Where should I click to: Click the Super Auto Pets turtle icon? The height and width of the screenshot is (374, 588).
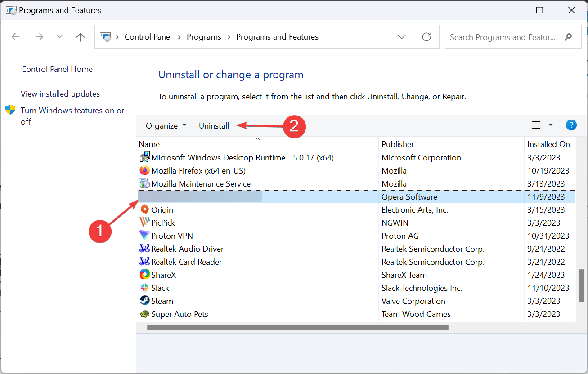tap(144, 314)
